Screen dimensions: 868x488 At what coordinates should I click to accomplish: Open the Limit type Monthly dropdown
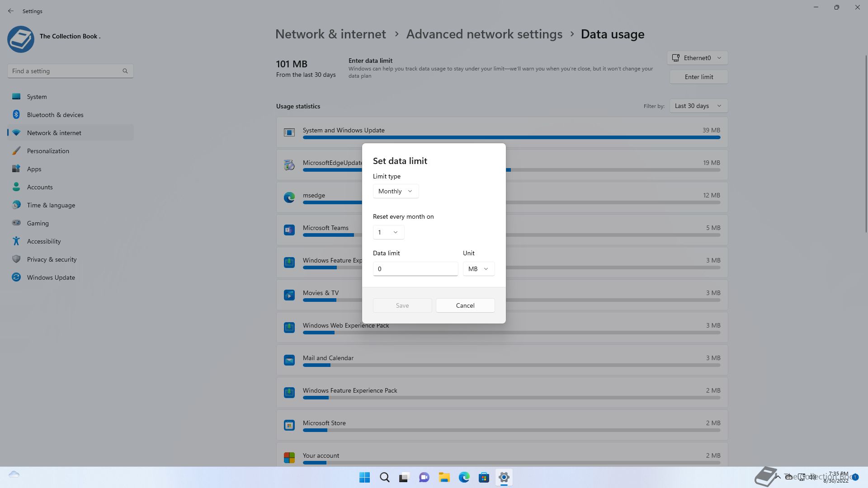(x=396, y=191)
